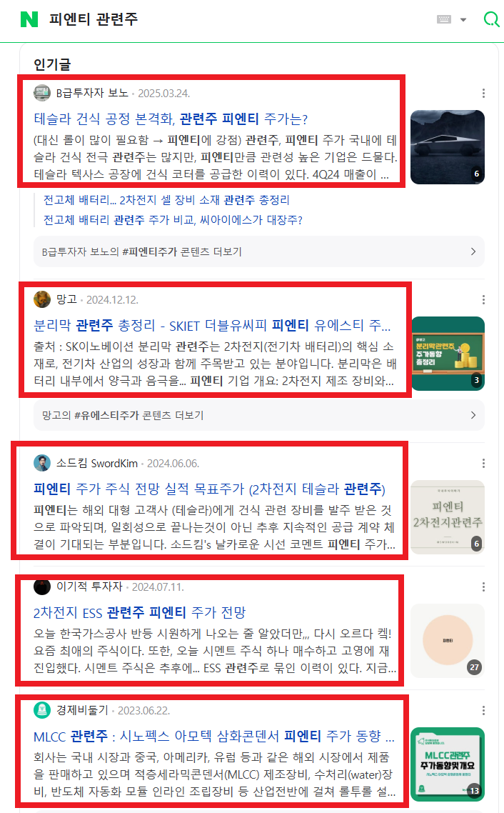Open more options for 망고 post
This screenshot has height=813, width=504.
483,299
